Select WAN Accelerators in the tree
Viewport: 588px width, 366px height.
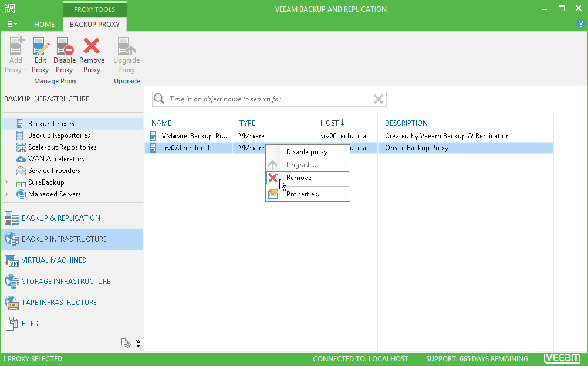[56, 158]
